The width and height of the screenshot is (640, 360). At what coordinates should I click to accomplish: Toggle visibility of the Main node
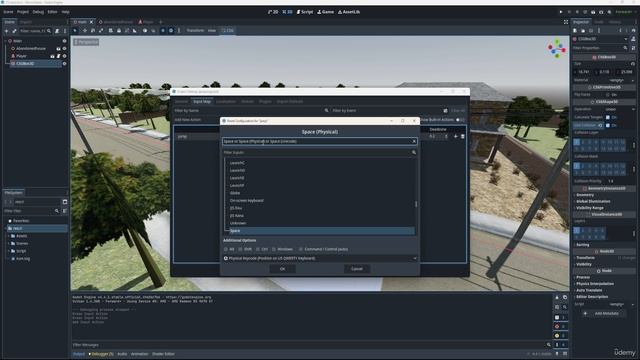click(x=64, y=41)
